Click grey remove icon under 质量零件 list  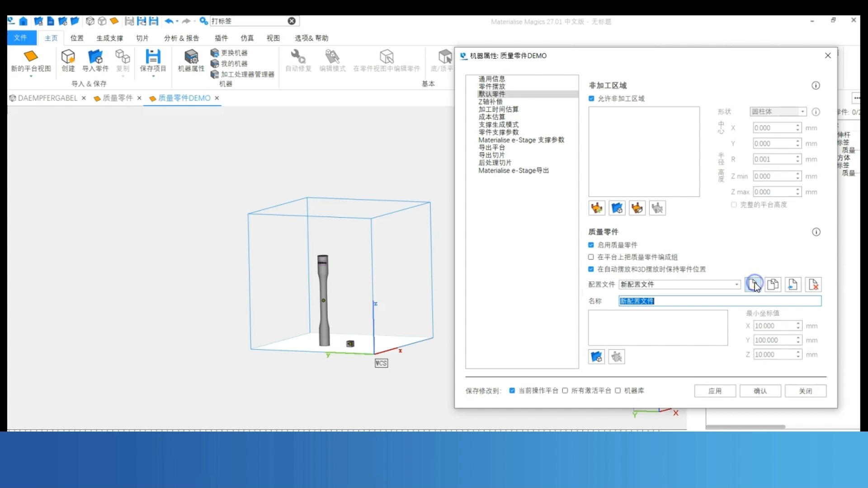[x=617, y=357]
